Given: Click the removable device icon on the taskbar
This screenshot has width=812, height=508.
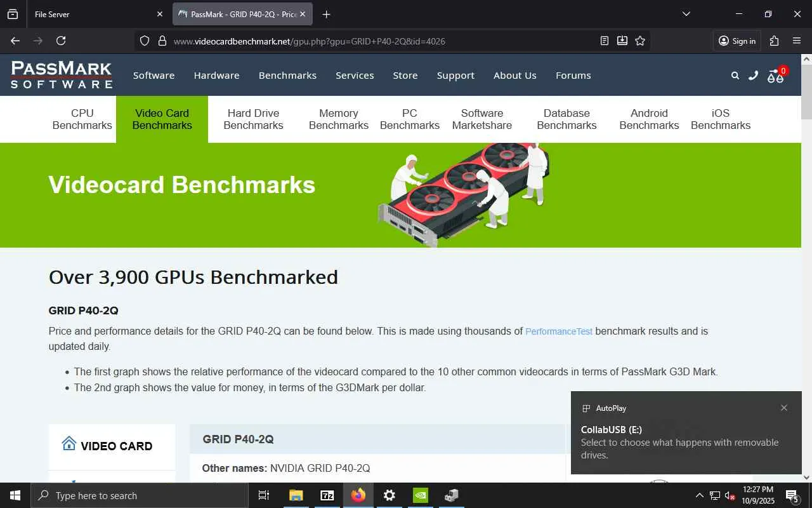Looking at the screenshot, I should click(452, 495).
